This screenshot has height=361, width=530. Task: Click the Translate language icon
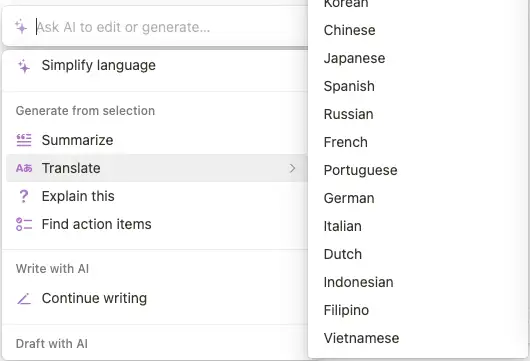[24, 168]
